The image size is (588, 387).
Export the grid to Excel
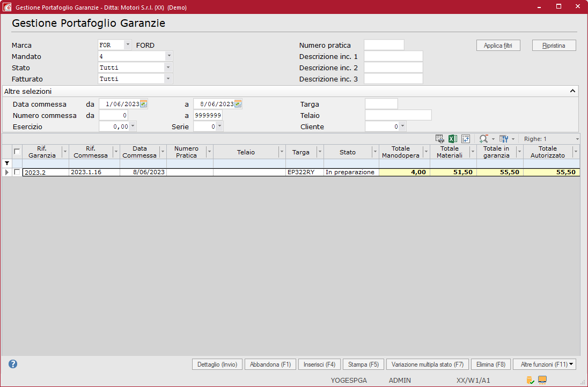tap(453, 138)
